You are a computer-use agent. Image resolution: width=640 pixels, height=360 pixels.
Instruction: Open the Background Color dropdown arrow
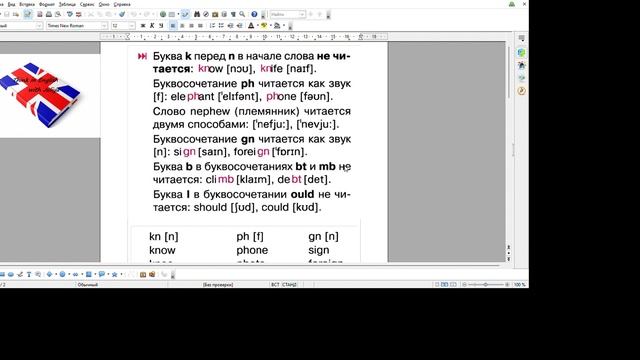pyautogui.click(x=284, y=26)
